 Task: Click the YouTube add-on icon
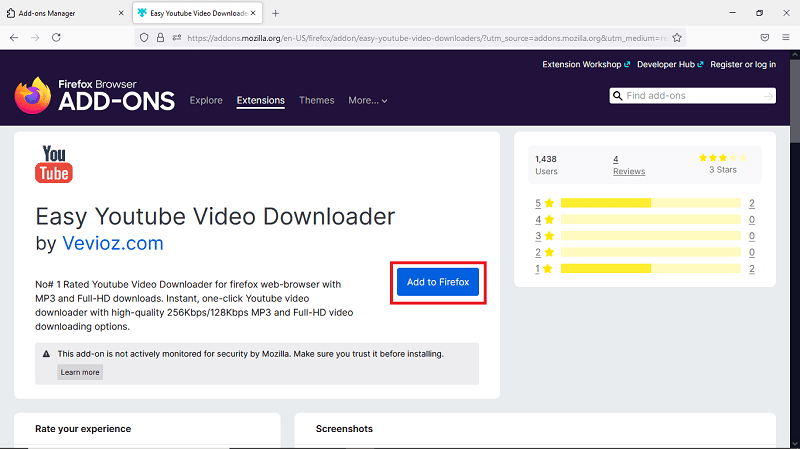point(54,164)
